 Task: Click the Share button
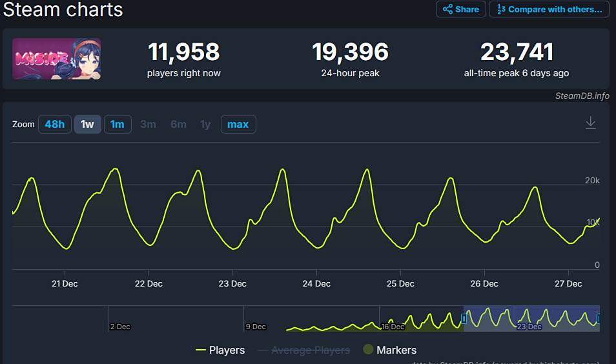click(461, 9)
